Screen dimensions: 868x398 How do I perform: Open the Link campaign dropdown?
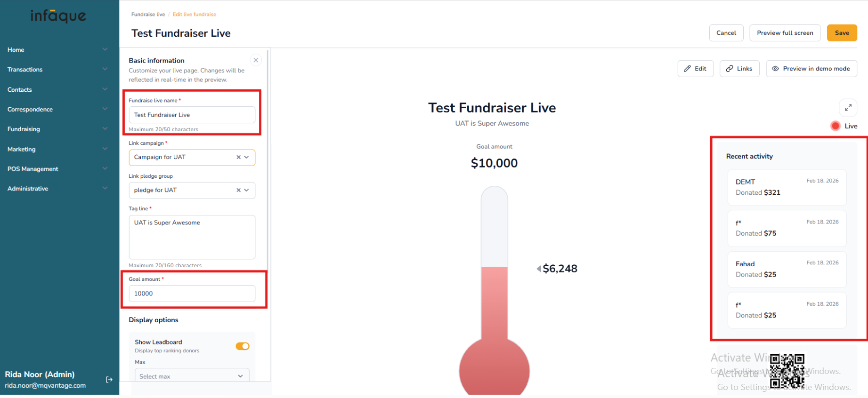(x=247, y=157)
